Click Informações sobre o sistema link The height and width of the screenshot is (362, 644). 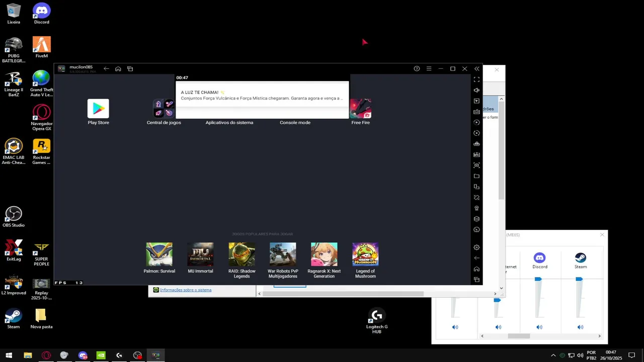tap(186, 290)
